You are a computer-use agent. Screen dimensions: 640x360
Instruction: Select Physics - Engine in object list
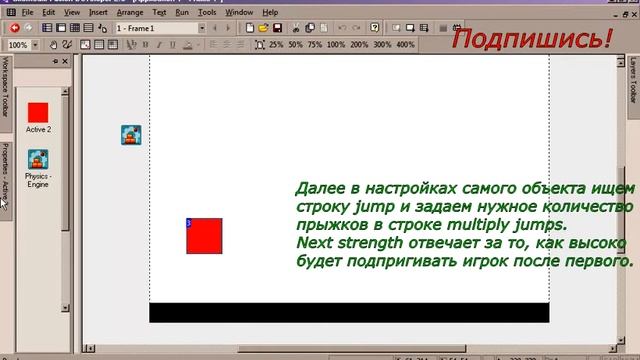click(38, 168)
